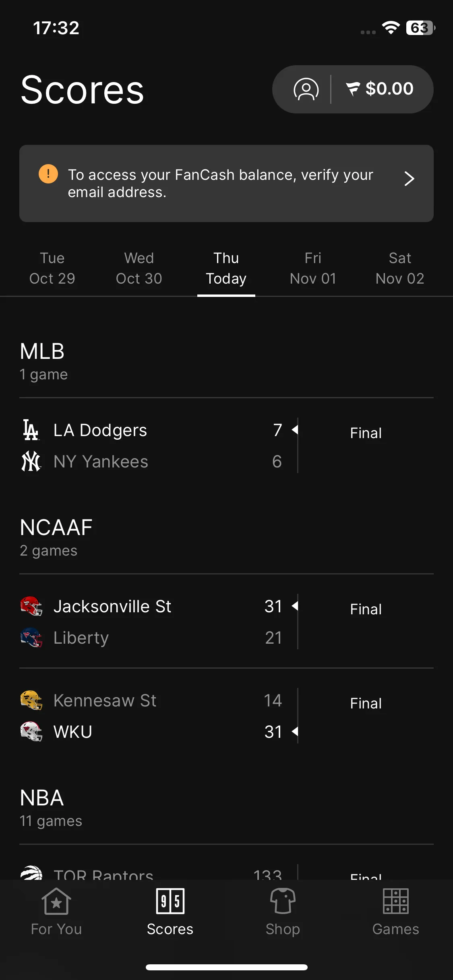Switch to Sat Nov 02 tab
The width and height of the screenshot is (453, 980).
(400, 268)
